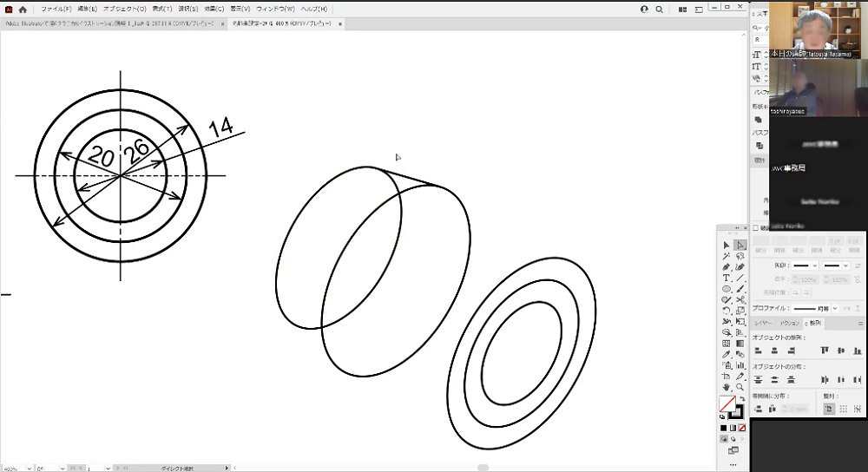Click the Home icon in top bar
This screenshot has height=472, width=868.
coord(23,9)
